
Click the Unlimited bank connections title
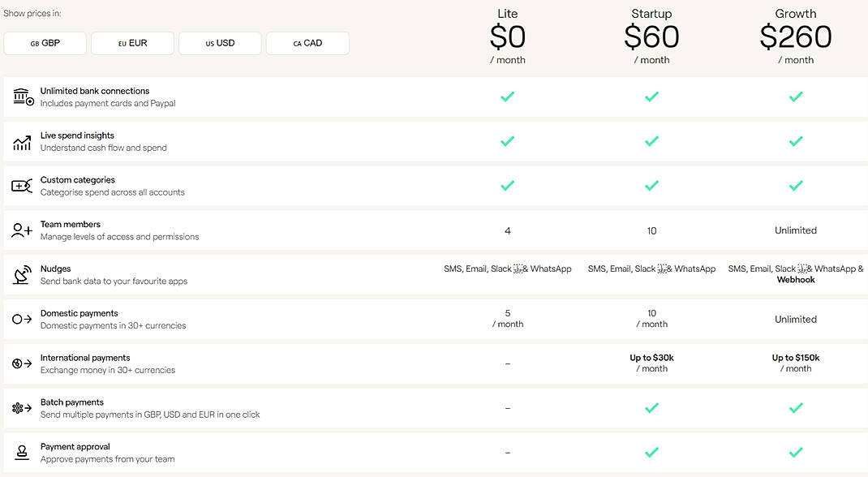click(x=95, y=91)
